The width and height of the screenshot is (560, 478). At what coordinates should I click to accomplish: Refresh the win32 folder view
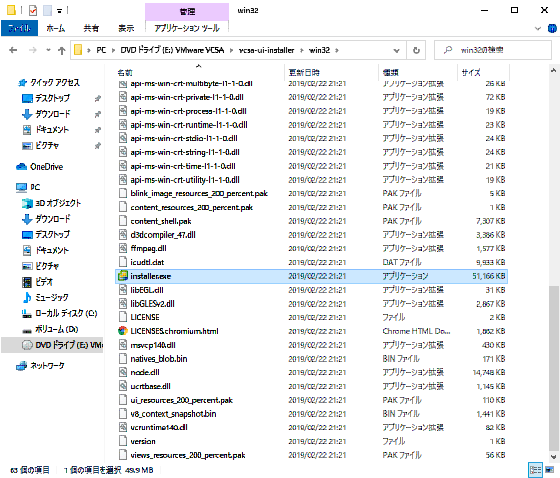point(416,50)
